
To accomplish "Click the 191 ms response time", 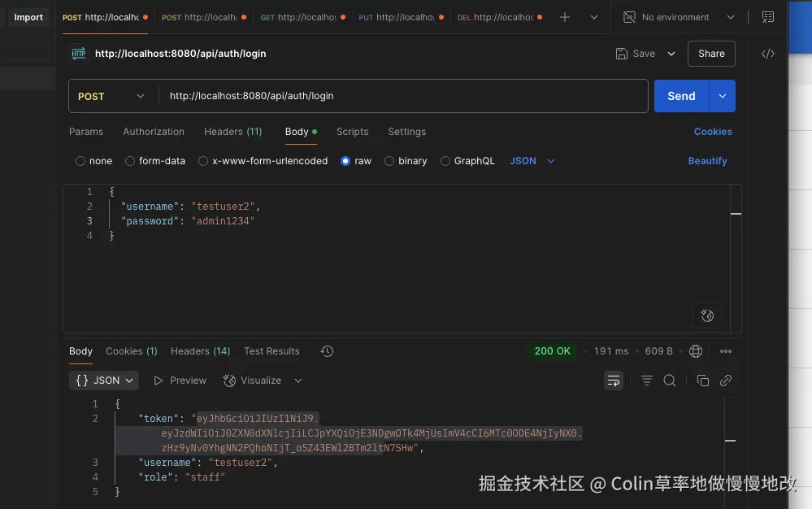I will tap(611, 351).
